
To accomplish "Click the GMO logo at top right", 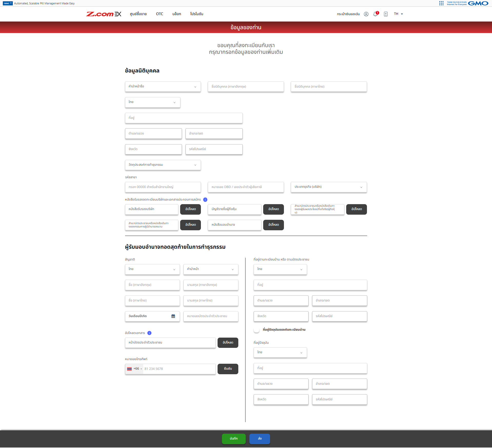I will [x=478, y=3].
